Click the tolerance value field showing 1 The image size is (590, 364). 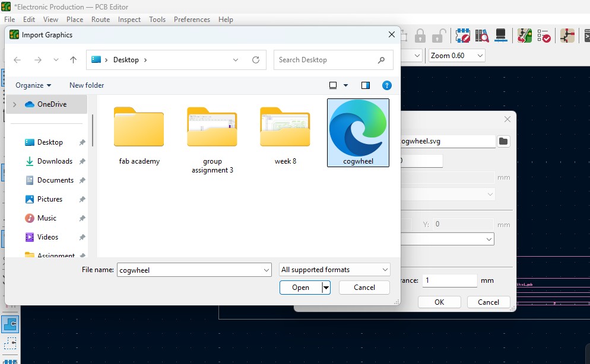[x=449, y=280]
